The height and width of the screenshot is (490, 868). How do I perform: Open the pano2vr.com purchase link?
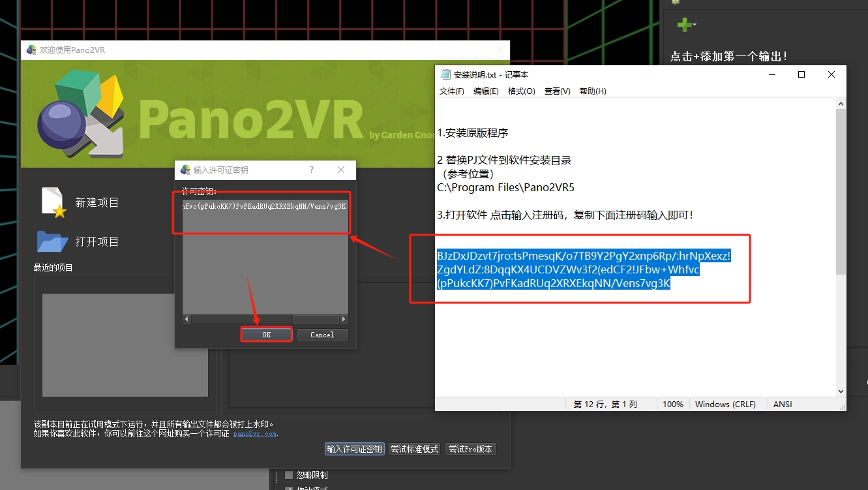coord(256,434)
